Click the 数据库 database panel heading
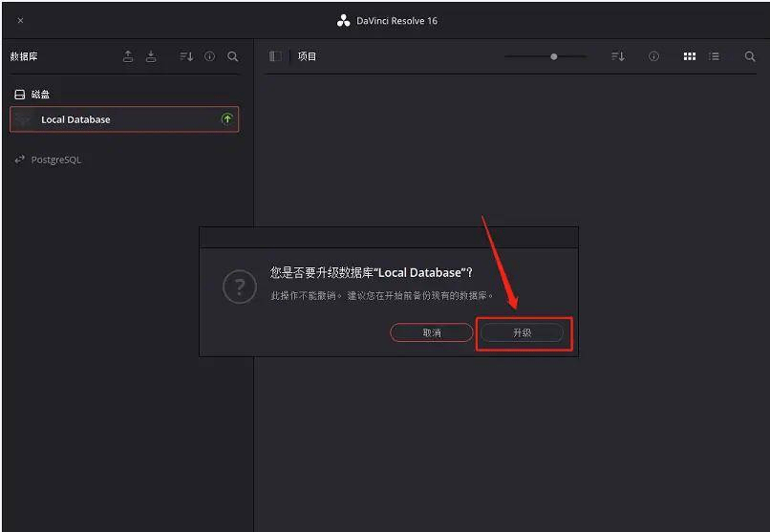 24,56
